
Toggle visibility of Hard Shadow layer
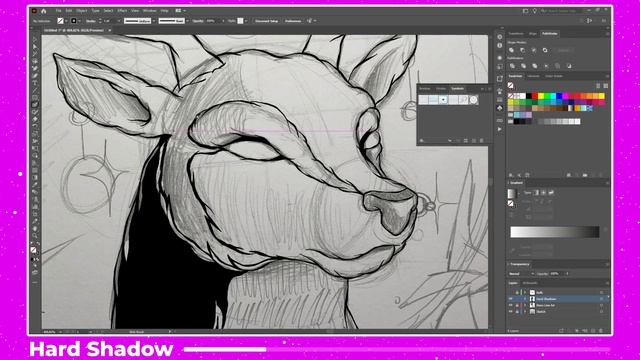click(510, 299)
